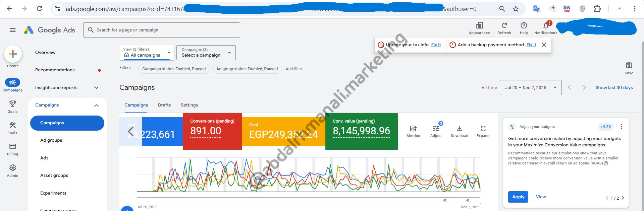The width and height of the screenshot is (644, 211).
Task: Bookmark this page with the star icon
Action: pyautogui.click(x=516, y=9)
